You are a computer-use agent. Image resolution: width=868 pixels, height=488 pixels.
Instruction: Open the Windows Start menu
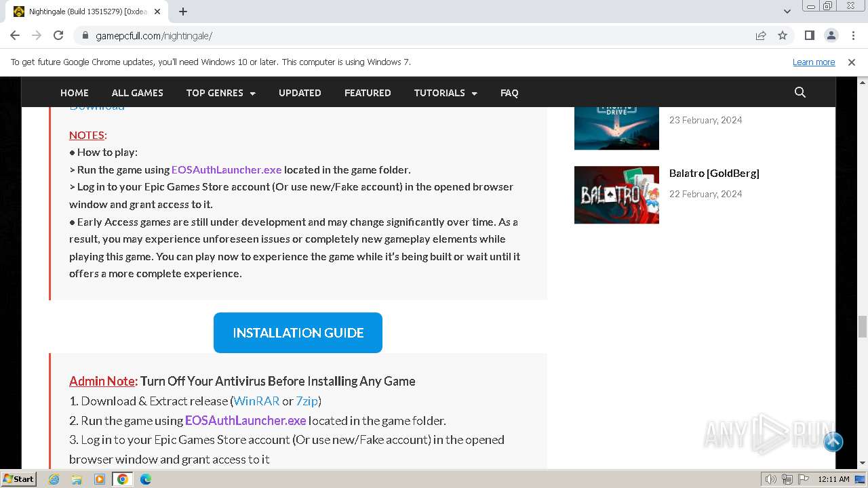click(x=18, y=479)
